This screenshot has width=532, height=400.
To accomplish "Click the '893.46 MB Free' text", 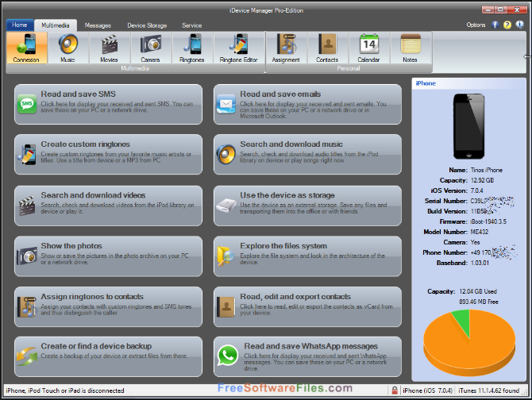I will [x=479, y=302].
